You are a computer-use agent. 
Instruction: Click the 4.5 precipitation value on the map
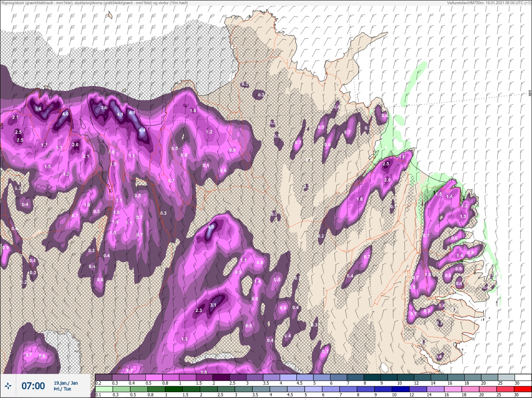[211, 227]
